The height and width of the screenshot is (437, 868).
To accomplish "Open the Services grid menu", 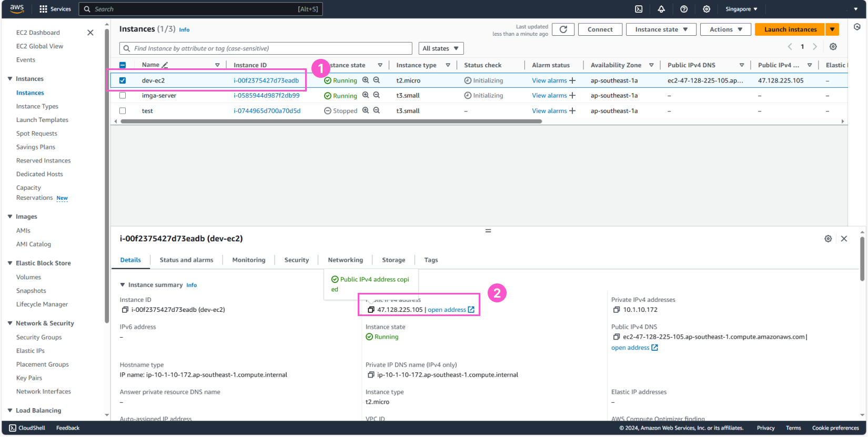I will click(x=55, y=9).
